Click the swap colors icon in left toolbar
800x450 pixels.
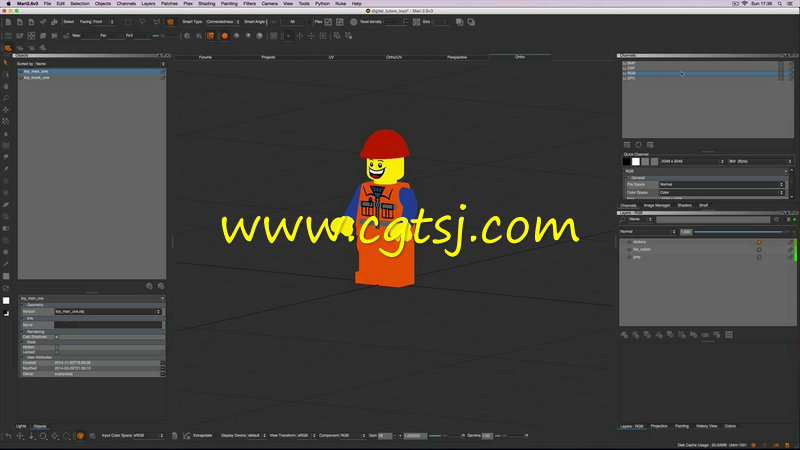tap(6, 313)
